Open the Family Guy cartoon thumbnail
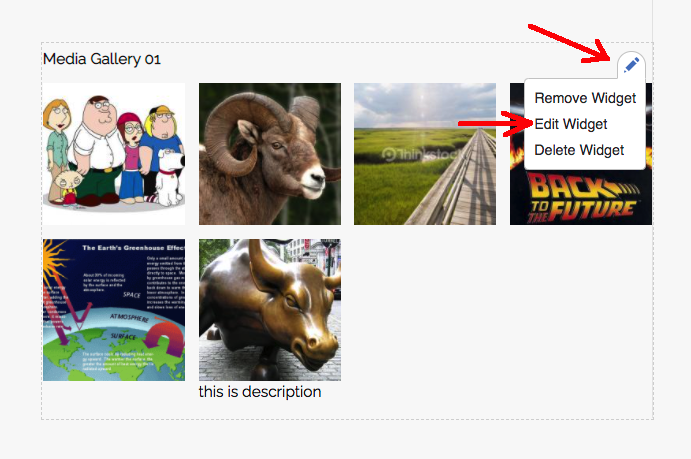Viewport: 691px width, 459px height. 114,154
